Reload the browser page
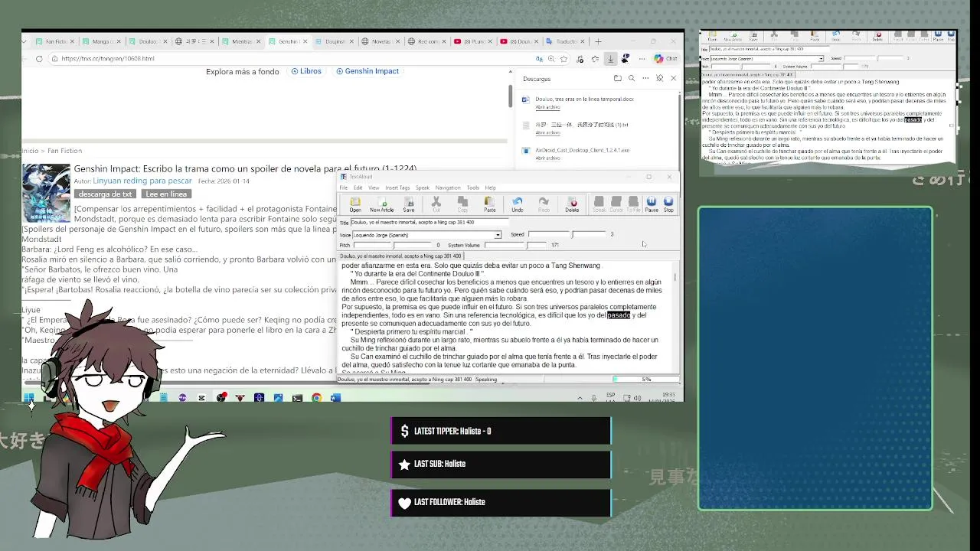 [39, 58]
